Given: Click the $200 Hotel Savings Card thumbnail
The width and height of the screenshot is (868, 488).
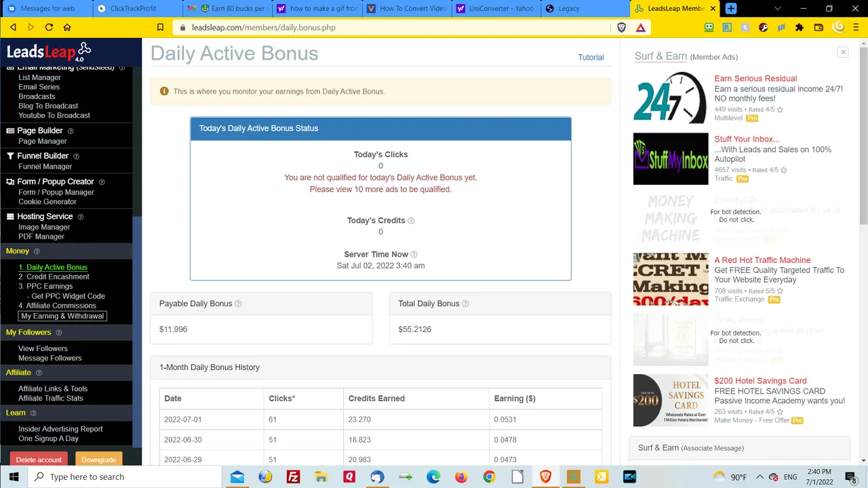Looking at the screenshot, I should [x=671, y=401].
